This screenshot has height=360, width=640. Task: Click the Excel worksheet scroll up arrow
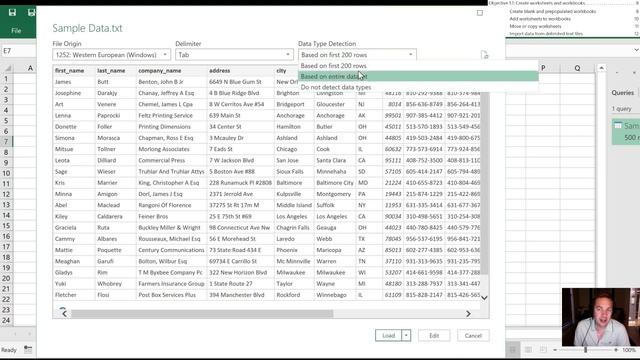[x=601, y=68]
